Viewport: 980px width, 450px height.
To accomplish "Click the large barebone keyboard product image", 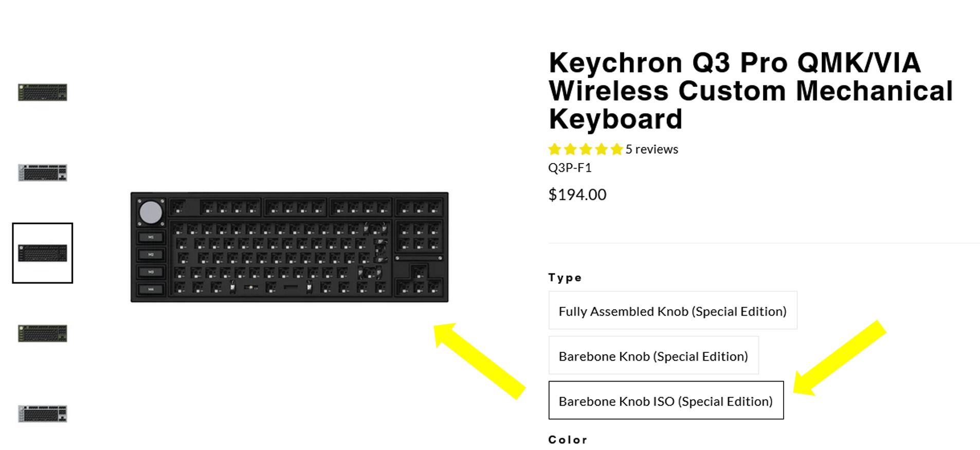I will click(x=289, y=247).
